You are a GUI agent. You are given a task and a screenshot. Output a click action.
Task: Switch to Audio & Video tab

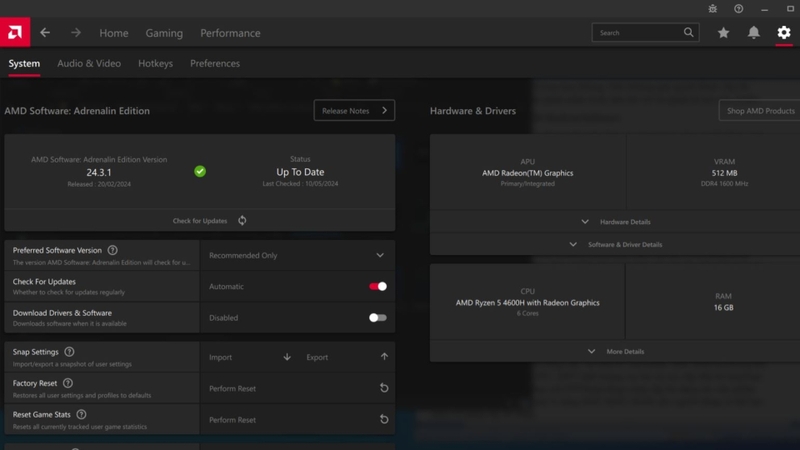(x=89, y=63)
